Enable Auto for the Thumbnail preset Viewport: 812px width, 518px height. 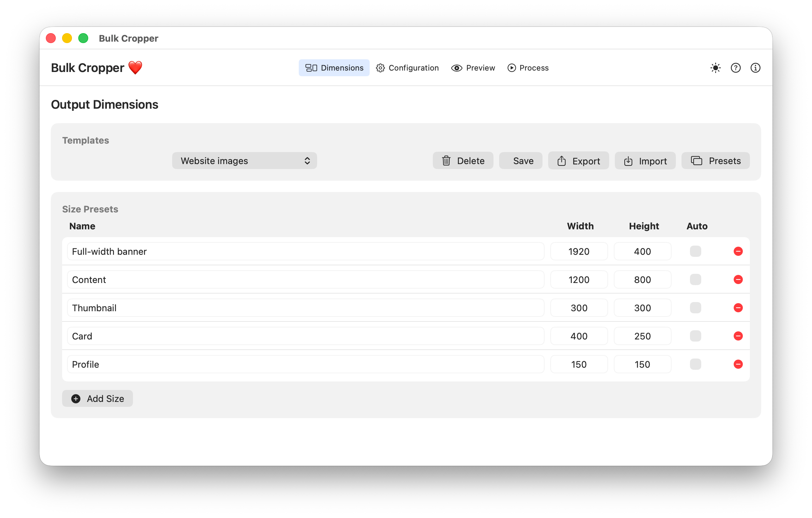(695, 307)
